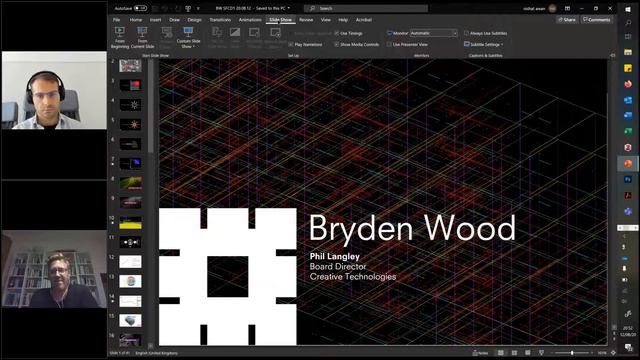The height and width of the screenshot is (360, 640).
Task: Open Ribbon Display Options icon
Action: click(567, 8)
